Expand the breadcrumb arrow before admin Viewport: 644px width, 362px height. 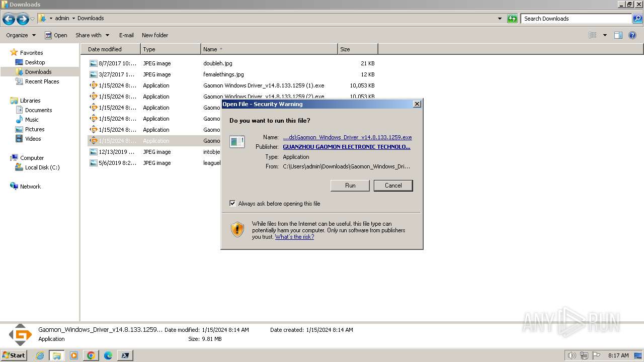51,19
